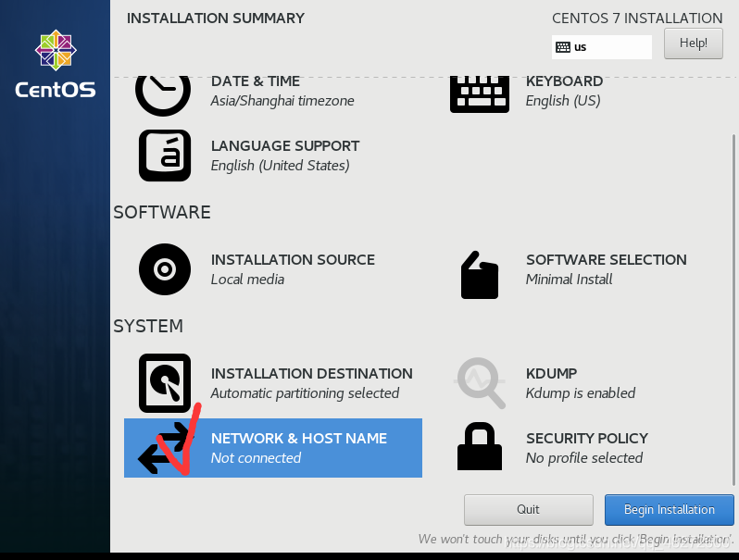Viewport: 739px width, 560px height.
Task: Open NETWORK & HOST NAME label
Action: (x=299, y=439)
